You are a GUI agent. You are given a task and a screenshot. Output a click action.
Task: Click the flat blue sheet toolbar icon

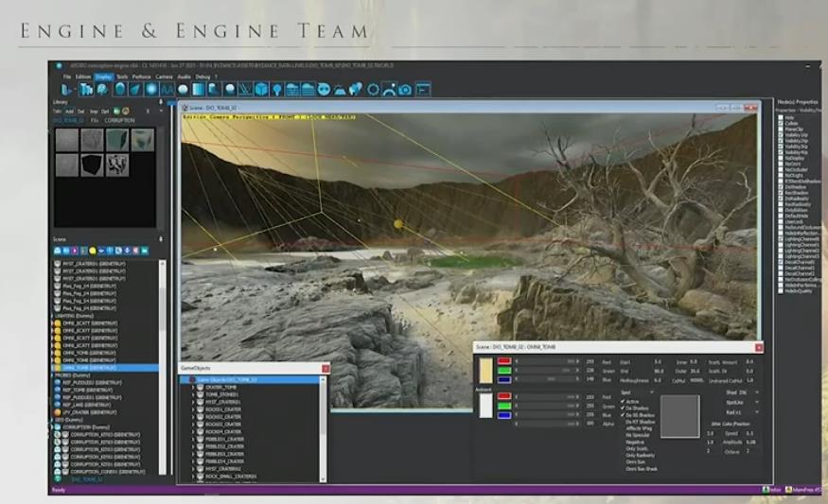pos(199,90)
